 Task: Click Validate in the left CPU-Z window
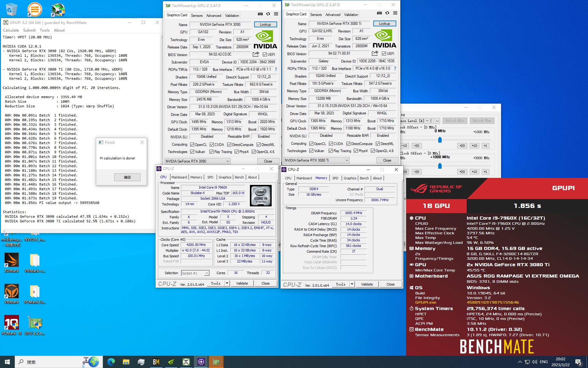[242, 283]
